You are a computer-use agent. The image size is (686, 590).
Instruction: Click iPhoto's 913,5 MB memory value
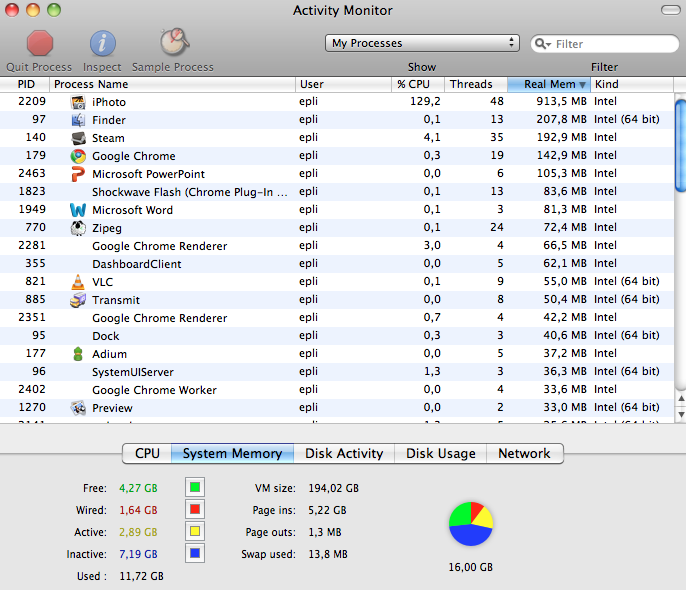561,101
